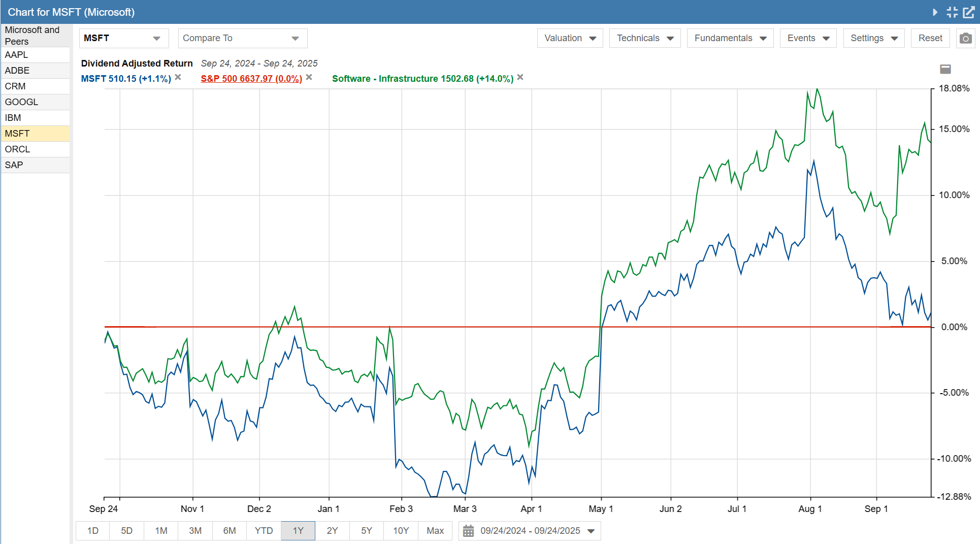Toggle the S&P 500 legend label
980x544 pixels.
251,79
